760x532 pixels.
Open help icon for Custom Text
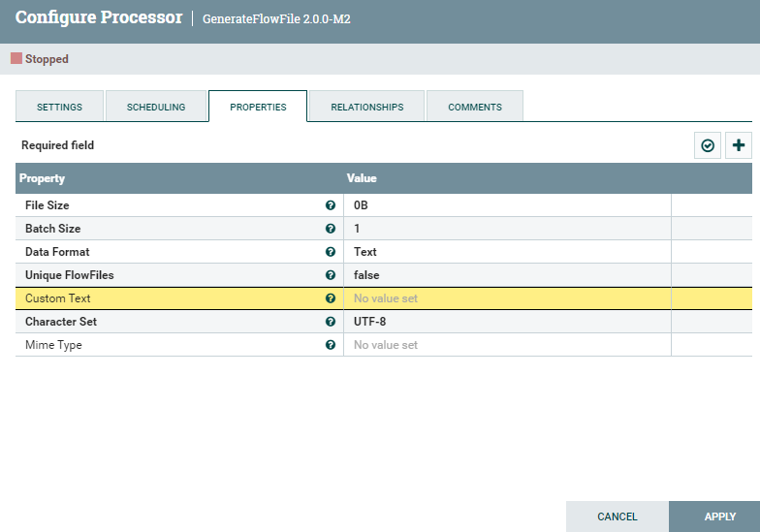click(x=331, y=298)
